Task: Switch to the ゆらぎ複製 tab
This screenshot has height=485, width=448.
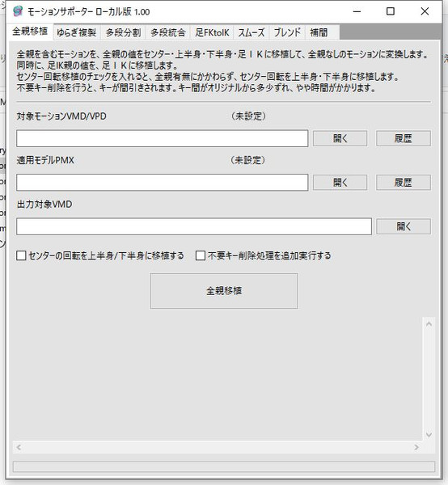Action: coord(77,32)
